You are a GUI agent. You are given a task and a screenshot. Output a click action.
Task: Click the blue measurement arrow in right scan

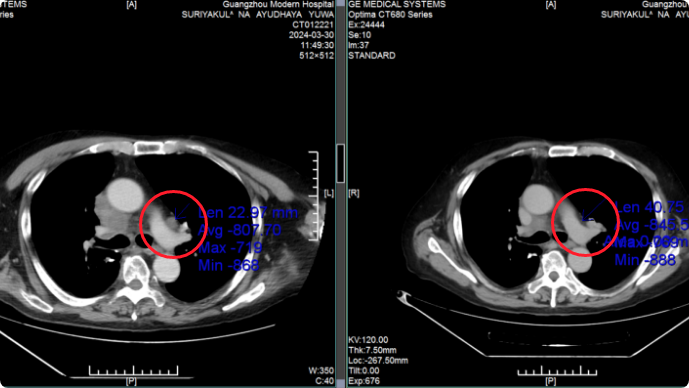click(x=592, y=211)
